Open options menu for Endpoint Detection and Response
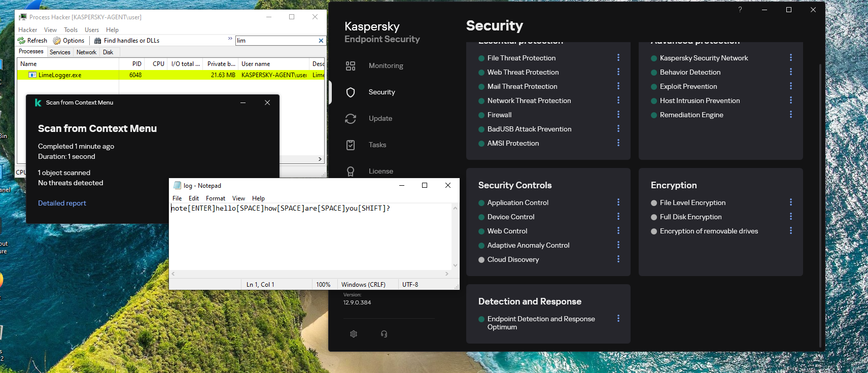This screenshot has width=868, height=373. click(618, 319)
